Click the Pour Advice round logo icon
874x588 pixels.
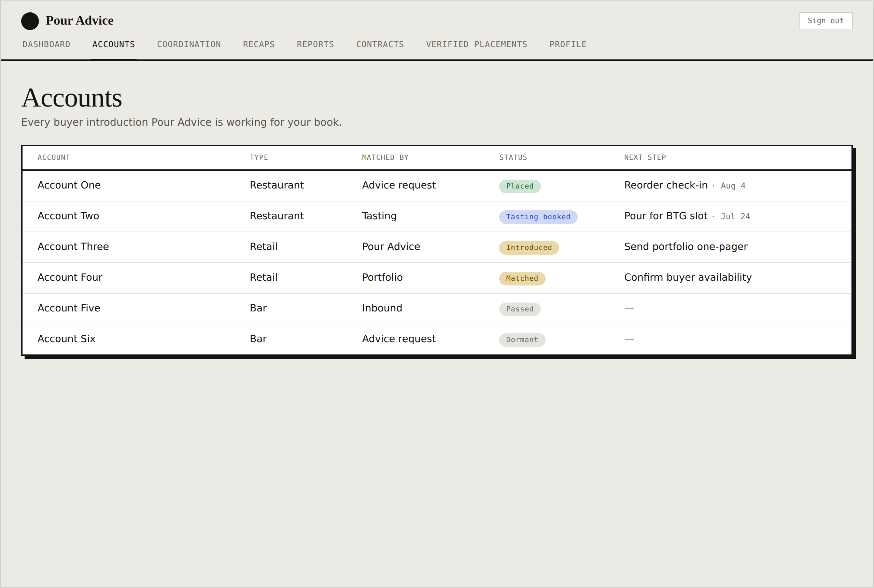(x=30, y=21)
